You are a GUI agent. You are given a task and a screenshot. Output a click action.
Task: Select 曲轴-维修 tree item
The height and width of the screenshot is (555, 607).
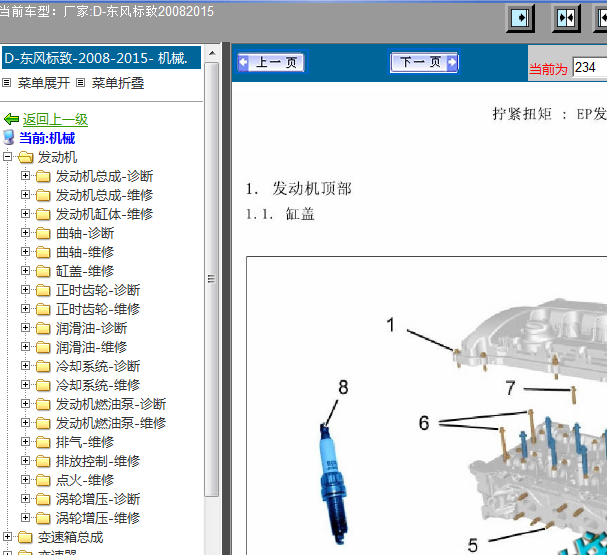pyautogui.click(x=85, y=252)
